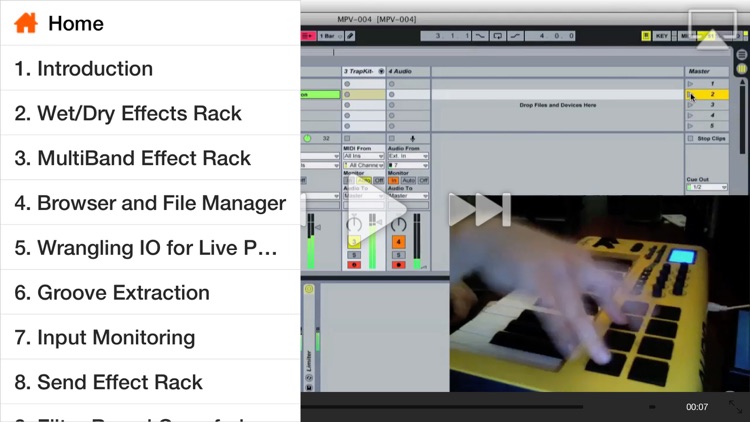Set 4 Audio Monitor to Auto
This screenshot has width=750, height=422.
click(x=408, y=180)
